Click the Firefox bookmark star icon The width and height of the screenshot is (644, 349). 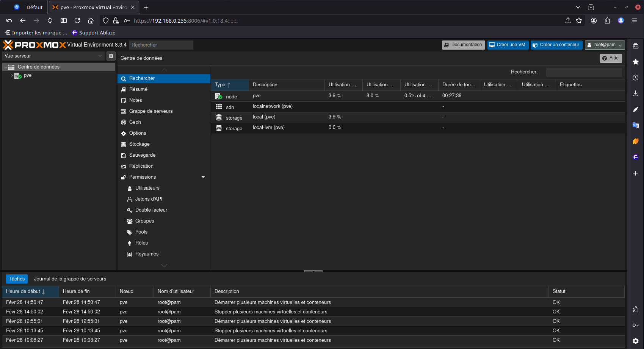click(579, 21)
